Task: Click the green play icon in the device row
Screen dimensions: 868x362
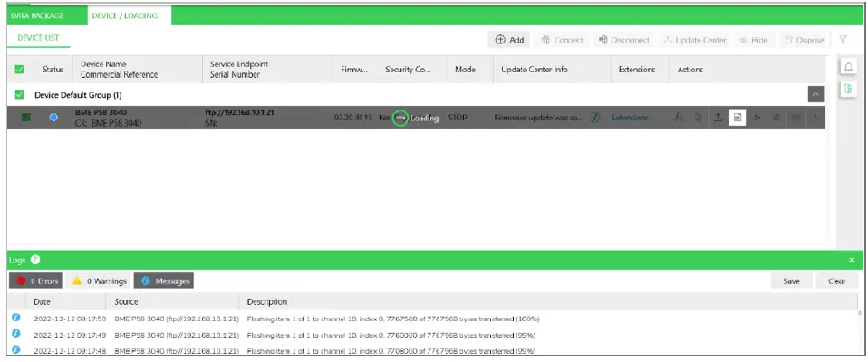Action: click(757, 117)
